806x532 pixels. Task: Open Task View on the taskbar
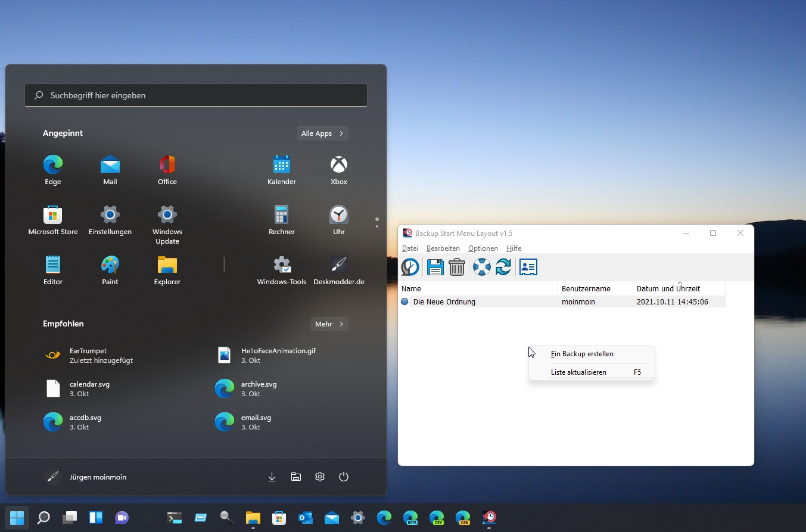[70, 517]
